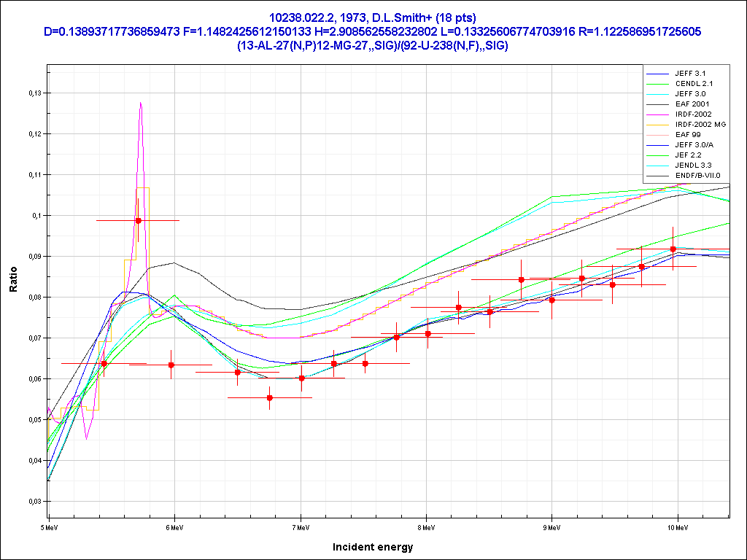Click the rightmost red data point near 10 MeV

point(673,249)
